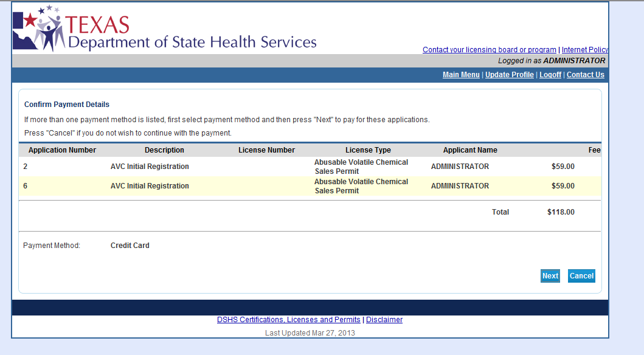This screenshot has width=644, height=355.
Task: Click Logoff to sign out
Action: point(550,75)
